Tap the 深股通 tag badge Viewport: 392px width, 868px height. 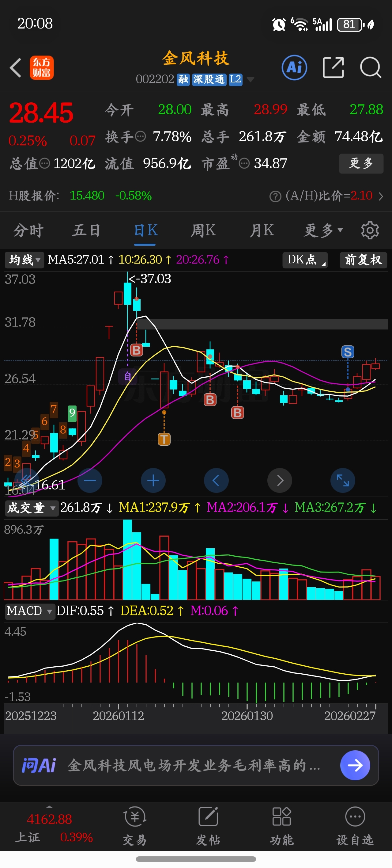(x=209, y=79)
